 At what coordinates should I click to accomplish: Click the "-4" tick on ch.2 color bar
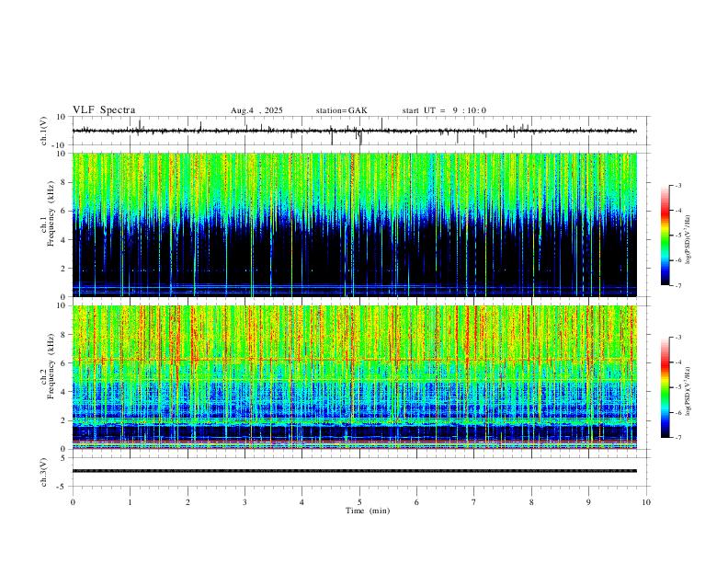click(678, 362)
